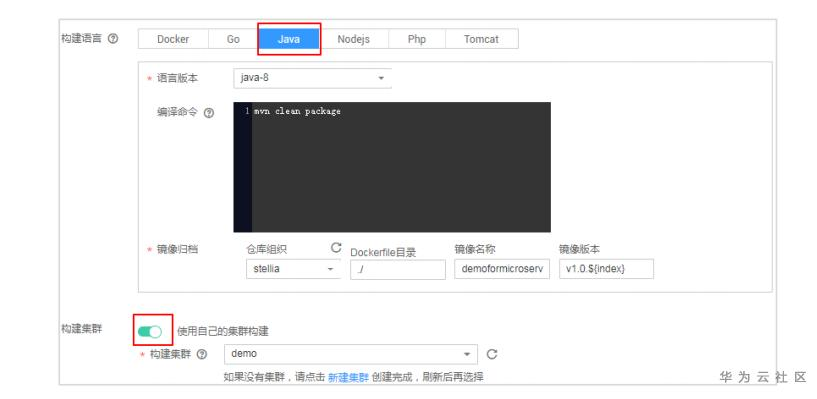817x399 pixels.
Task: Open the demo build cluster dropdown
Action: click(x=351, y=354)
